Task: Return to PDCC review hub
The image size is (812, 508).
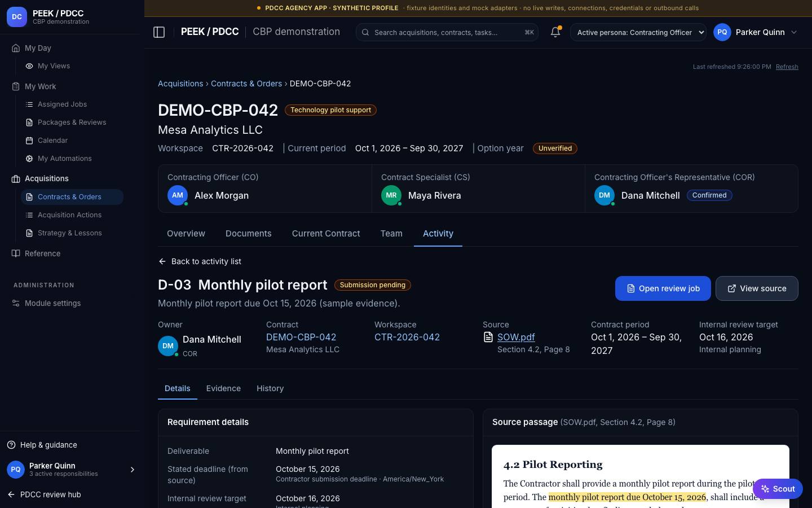Action: click(x=44, y=494)
